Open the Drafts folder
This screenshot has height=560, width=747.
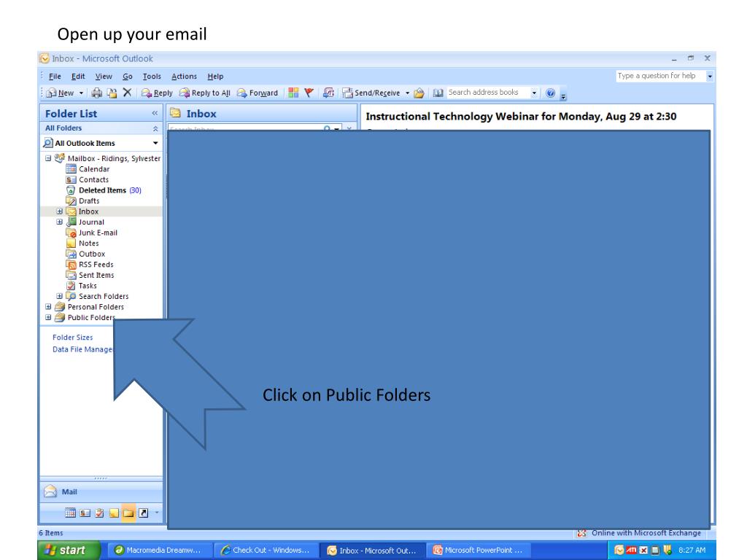coord(89,201)
